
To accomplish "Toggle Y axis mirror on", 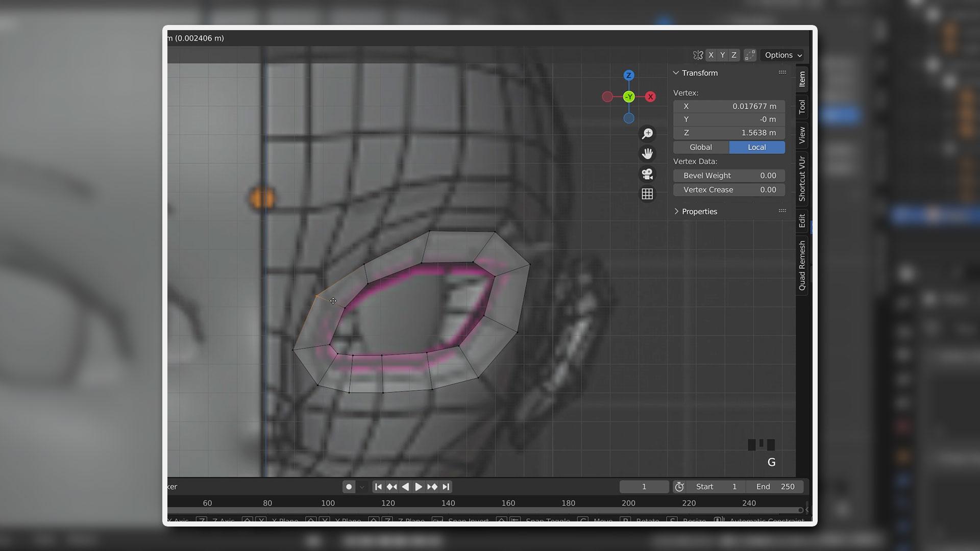I will (x=722, y=55).
